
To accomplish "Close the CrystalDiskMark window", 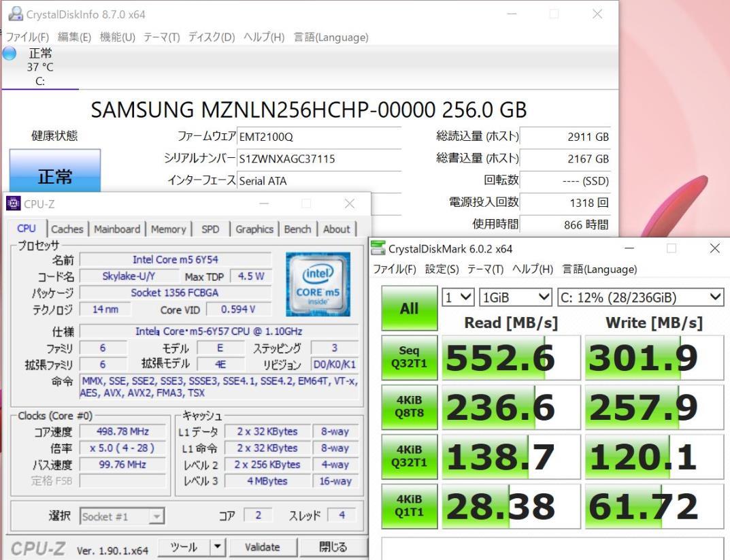I will pos(714,248).
